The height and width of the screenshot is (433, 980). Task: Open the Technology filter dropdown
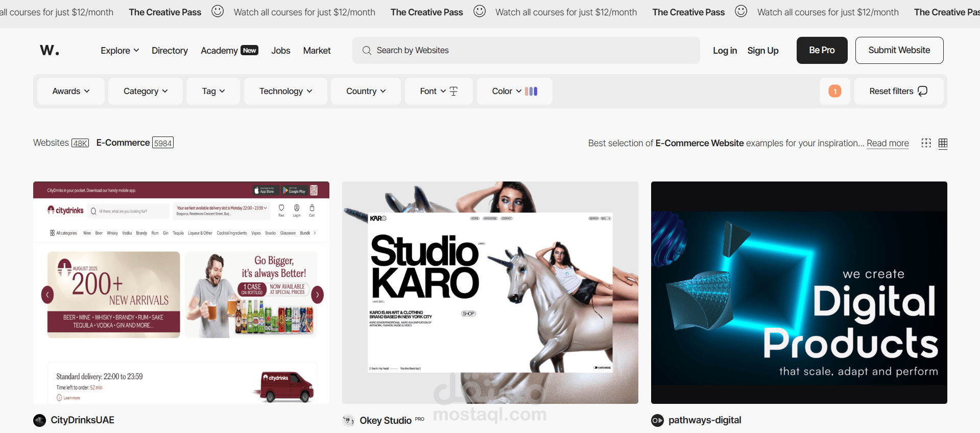[285, 91]
